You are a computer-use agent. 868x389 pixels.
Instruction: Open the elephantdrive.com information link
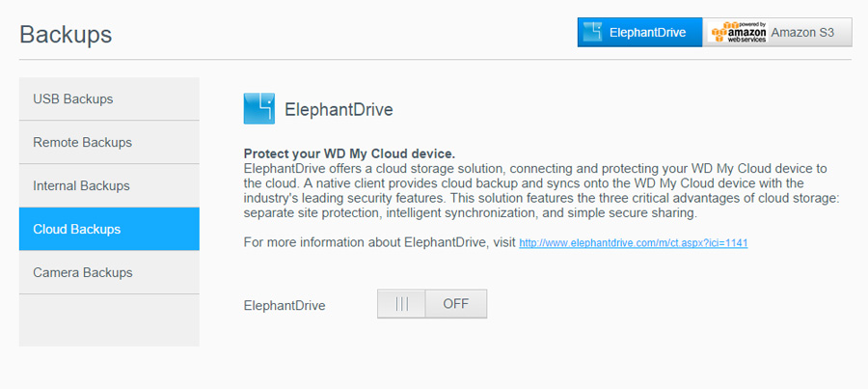(634, 243)
